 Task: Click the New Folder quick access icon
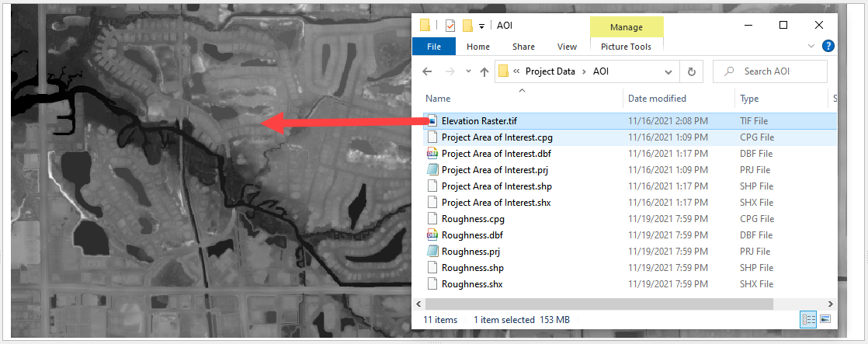467,25
